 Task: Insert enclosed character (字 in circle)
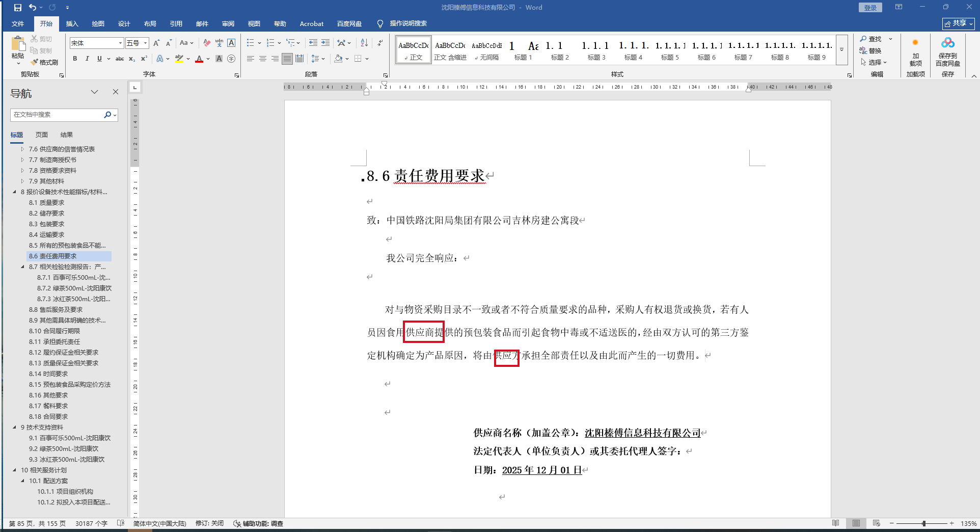tap(231, 59)
